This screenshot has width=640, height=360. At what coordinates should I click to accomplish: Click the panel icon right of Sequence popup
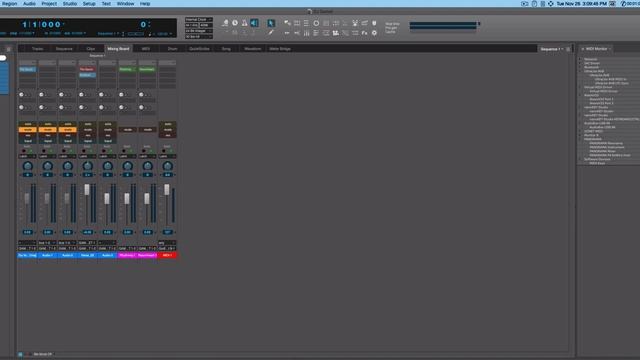[568, 49]
